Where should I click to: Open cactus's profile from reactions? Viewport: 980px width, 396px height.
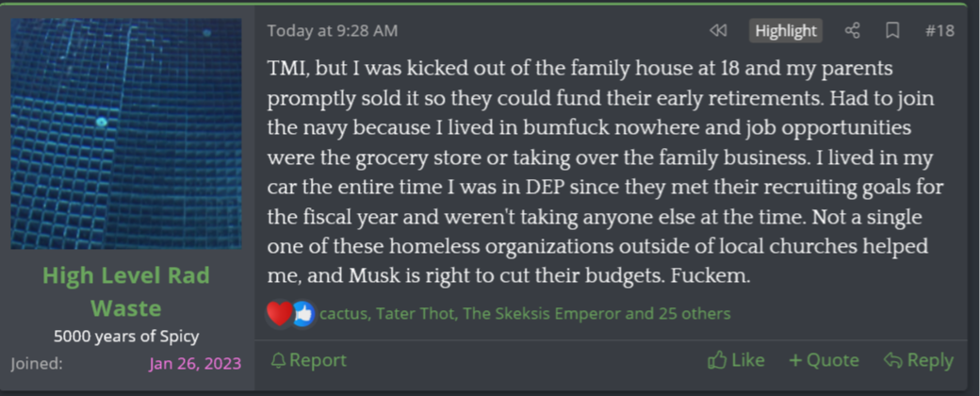(x=343, y=313)
